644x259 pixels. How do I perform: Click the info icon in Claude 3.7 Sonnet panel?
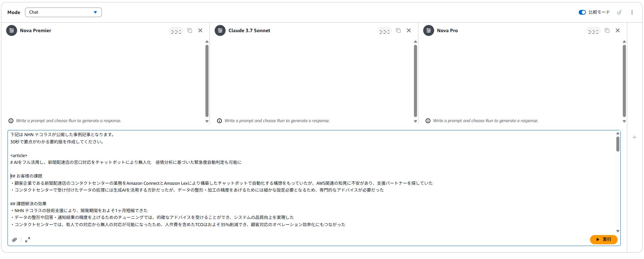pyautogui.click(x=219, y=121)
